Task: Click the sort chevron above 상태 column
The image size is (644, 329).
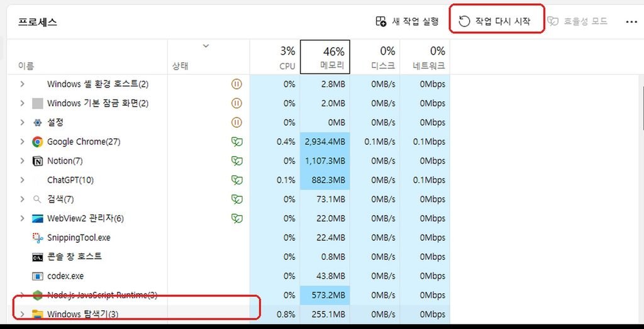Action: click(206, 45)
